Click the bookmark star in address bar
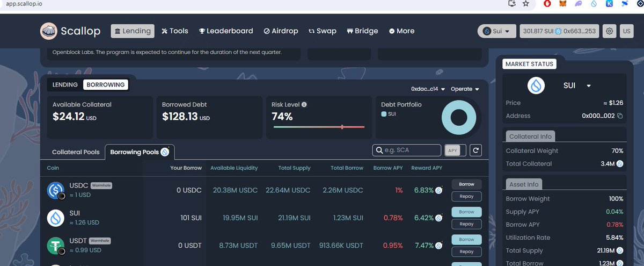The width and height of the screenshot is (644, 266). [x=525, y=4]
